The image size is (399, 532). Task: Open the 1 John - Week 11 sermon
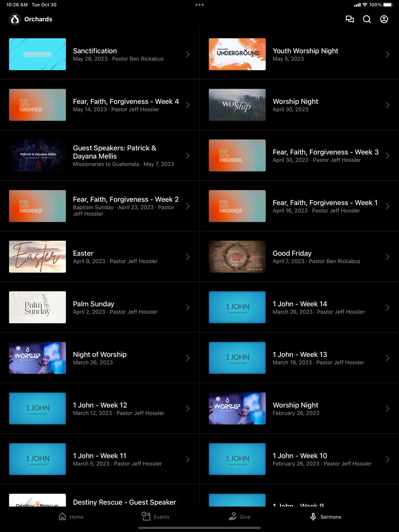tap(100, 459)
